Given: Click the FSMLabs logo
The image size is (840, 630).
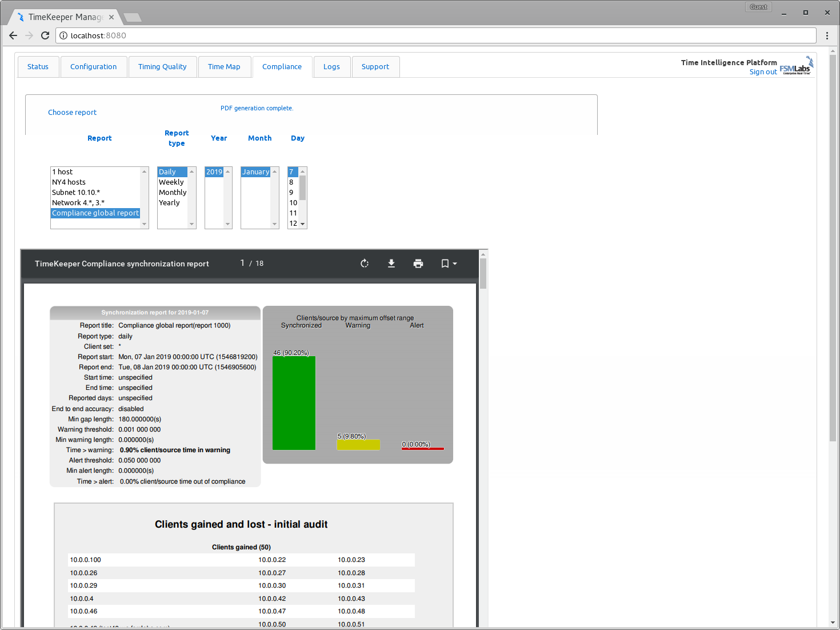Looking at the screenshot, I should point(797,65).
